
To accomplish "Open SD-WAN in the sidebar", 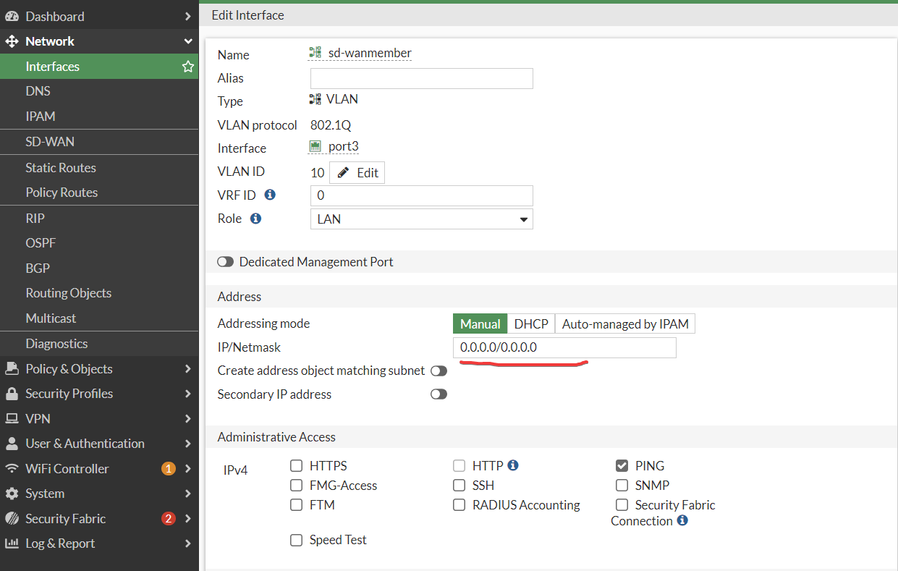I will point(50,142).
